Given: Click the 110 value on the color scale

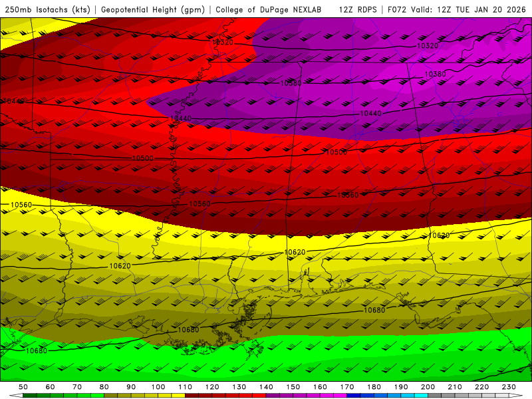Looking at the screenshot, I should (186, 387).
